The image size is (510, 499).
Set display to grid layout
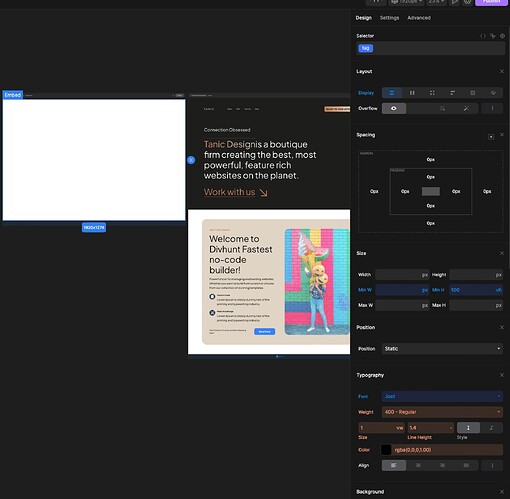[x=432, y=93]
